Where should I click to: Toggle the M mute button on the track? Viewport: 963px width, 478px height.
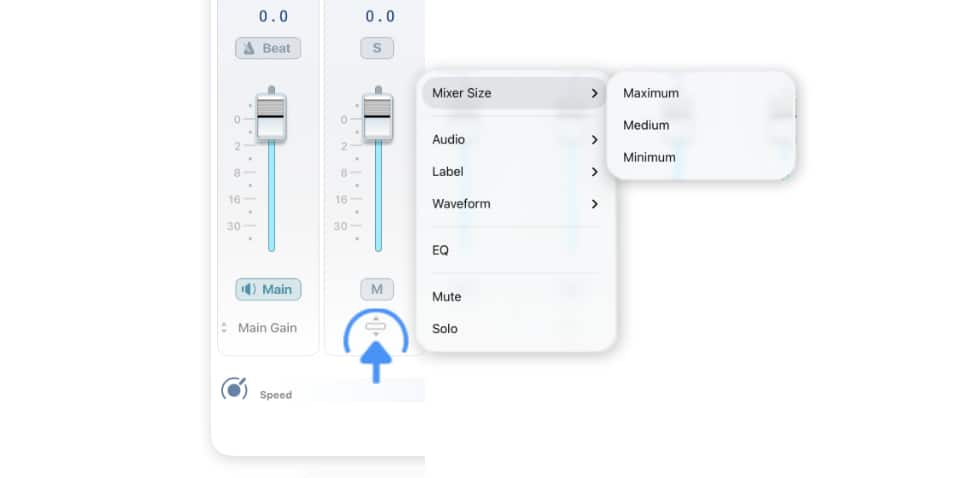[377, 289]
